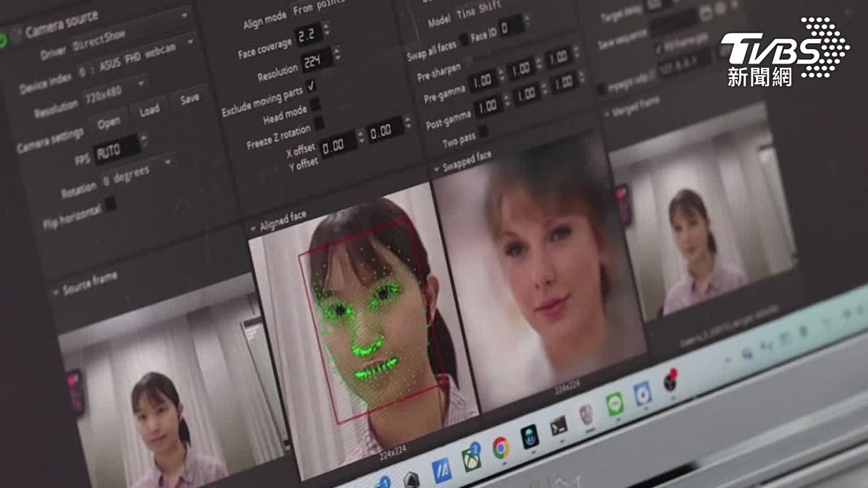Click the FPS AUTO stepper arrows
Screen dimensions: 868x488
144,139
